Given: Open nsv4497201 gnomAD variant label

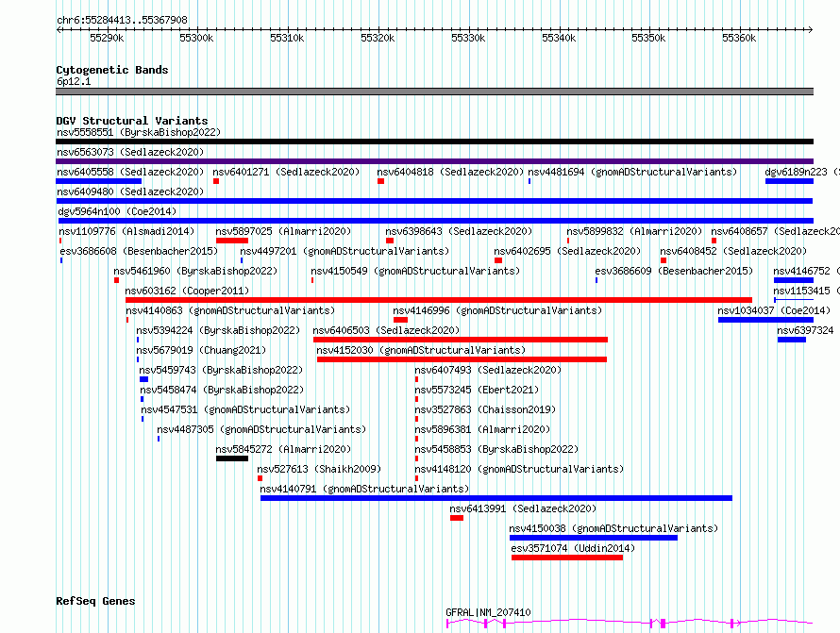Looking at the screenshot, I should coord(344,251).
